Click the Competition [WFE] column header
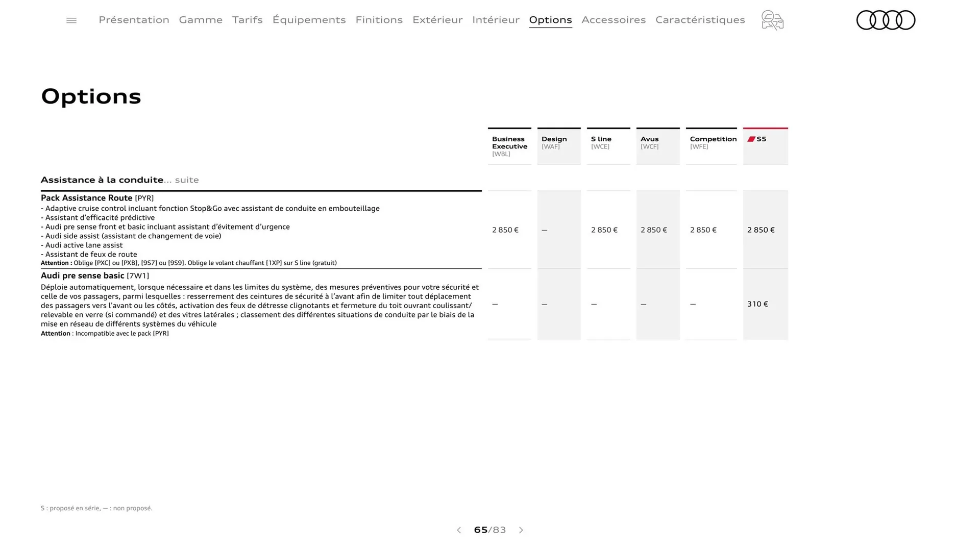Screen dimensions: 980x551 pos(712,146)
